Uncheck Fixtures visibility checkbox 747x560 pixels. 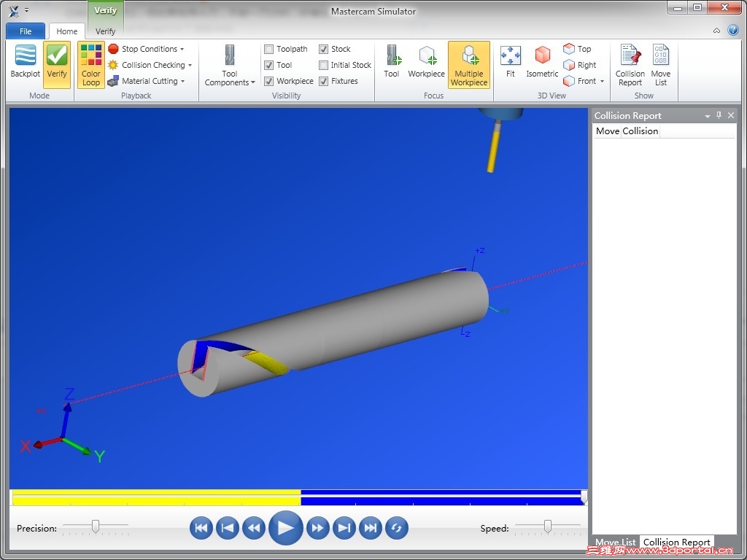click(x=323, y=82)
